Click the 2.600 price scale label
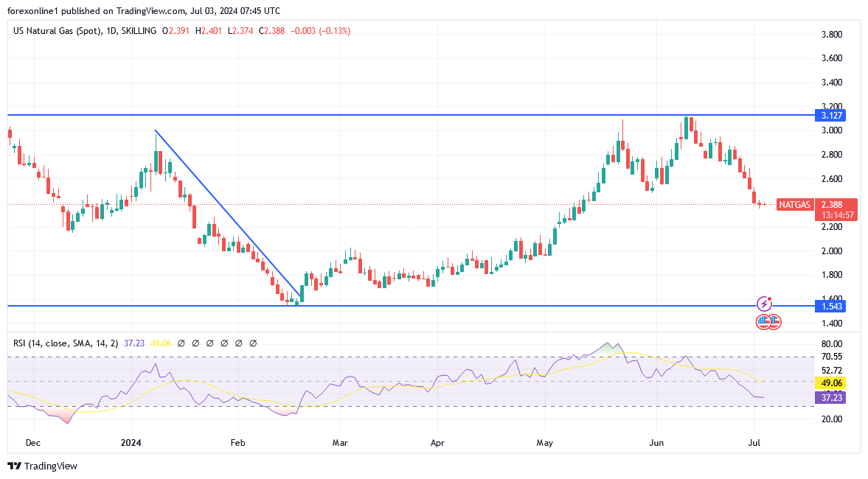Screen dimensions: 868x479 (x=832, y=178)
